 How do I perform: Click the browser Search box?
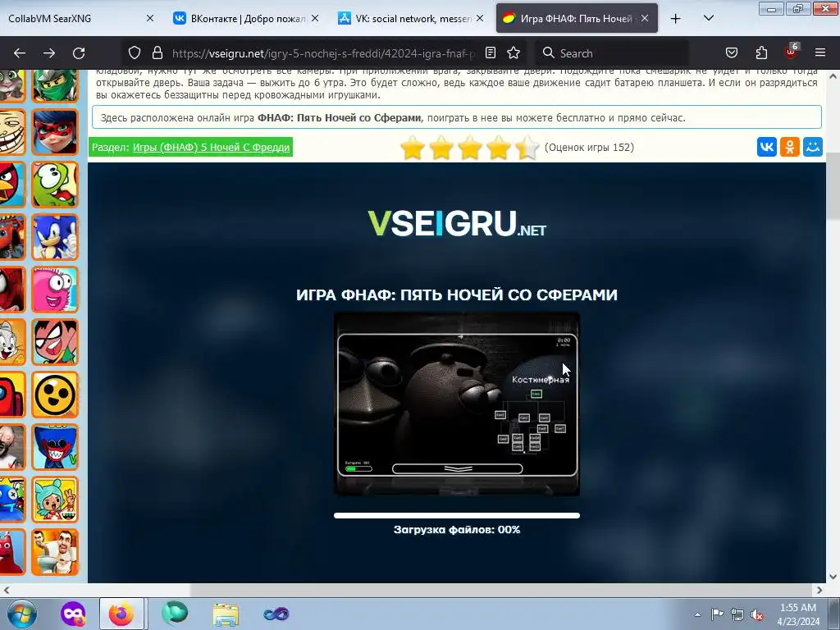coord(612,53)
